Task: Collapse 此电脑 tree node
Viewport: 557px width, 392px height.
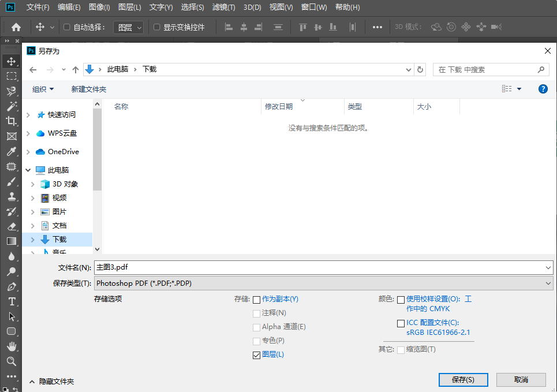Action: tap(28, 170)
